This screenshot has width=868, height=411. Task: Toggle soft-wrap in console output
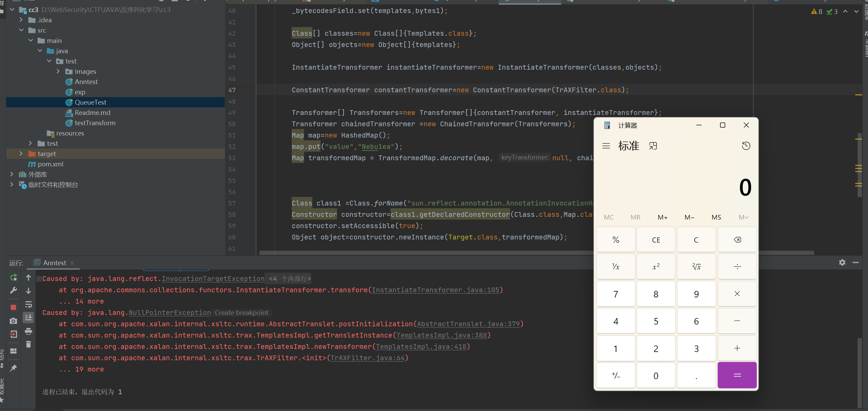[28, 304]
